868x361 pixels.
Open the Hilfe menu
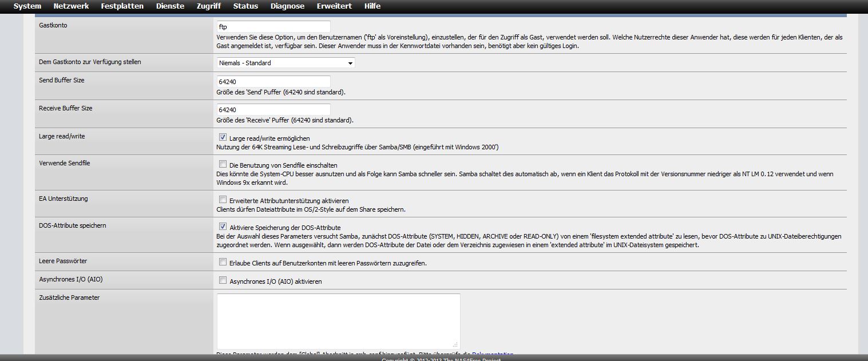pyautogui.click(x=372, y=6)
